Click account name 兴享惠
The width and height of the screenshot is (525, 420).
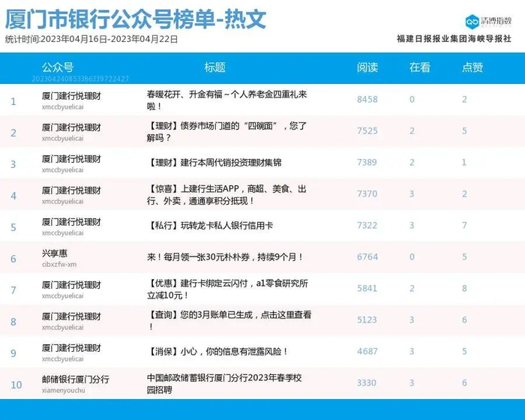[55, 253]
